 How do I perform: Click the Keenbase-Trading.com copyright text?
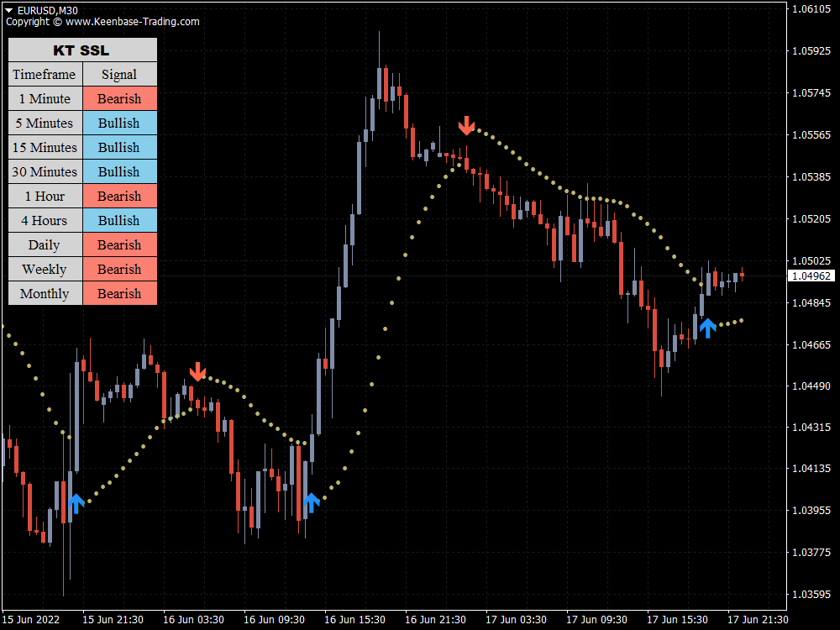[102, 22]
